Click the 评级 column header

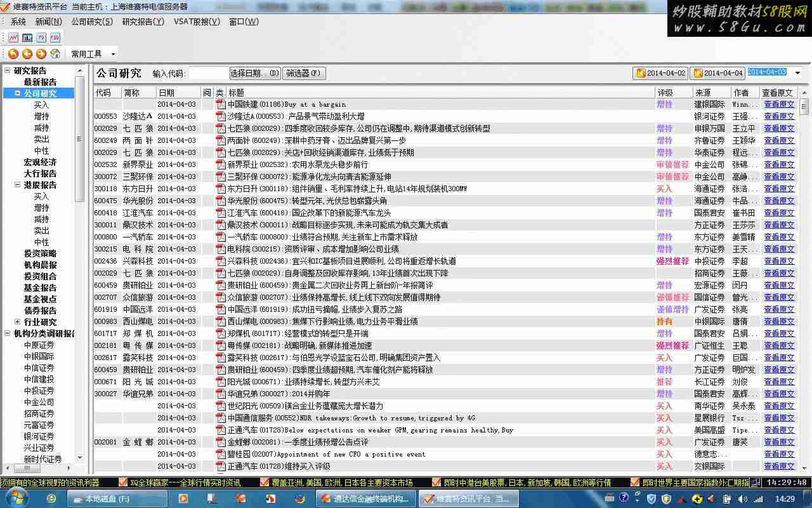(x=673, y=93)
